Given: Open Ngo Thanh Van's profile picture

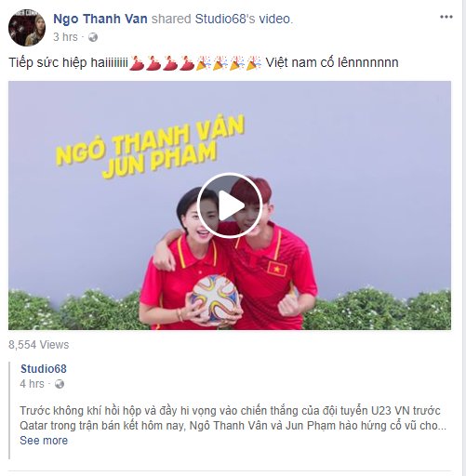Looking at the screenshot, I should [27, 28].
